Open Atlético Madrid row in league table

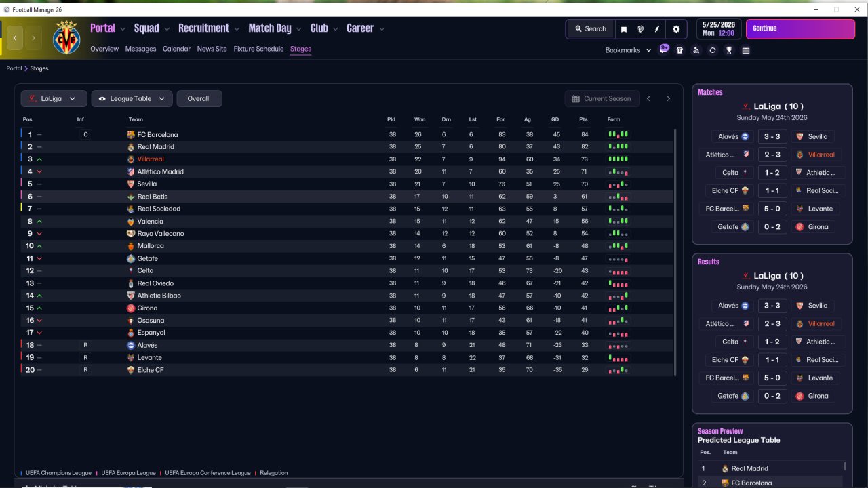[348, 172]
